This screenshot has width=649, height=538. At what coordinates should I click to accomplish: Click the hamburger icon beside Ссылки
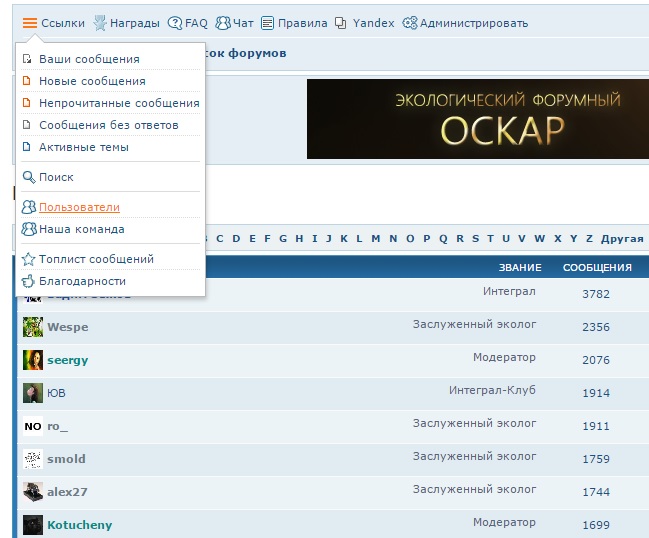[x=30, y=23]
